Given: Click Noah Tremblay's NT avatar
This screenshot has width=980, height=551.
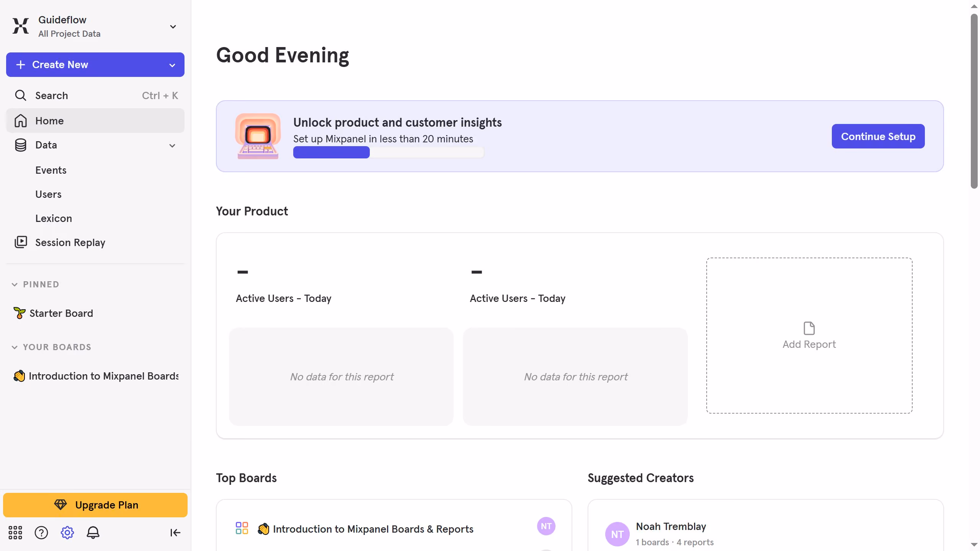Looking at the screenshot, I should click(x=617, y=534).
